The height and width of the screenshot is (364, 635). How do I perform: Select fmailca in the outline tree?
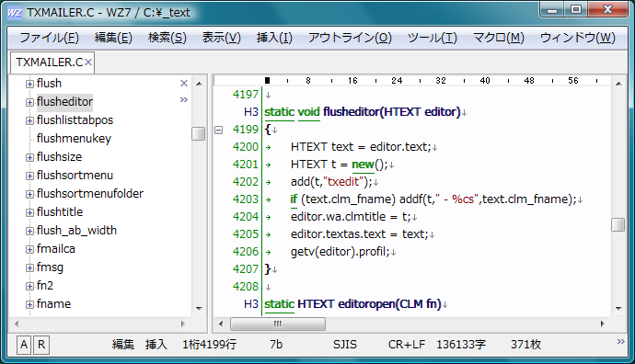[56, 249]
